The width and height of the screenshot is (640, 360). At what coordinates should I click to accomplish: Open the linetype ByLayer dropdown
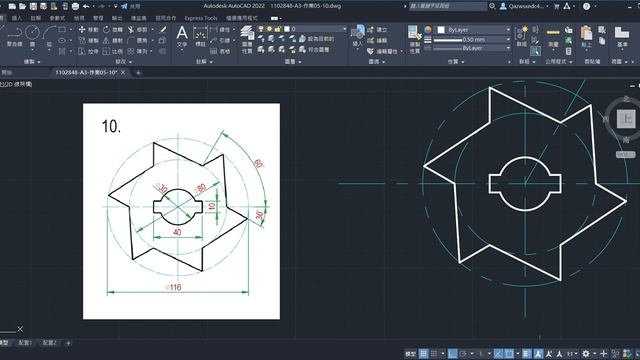point(471,48)
